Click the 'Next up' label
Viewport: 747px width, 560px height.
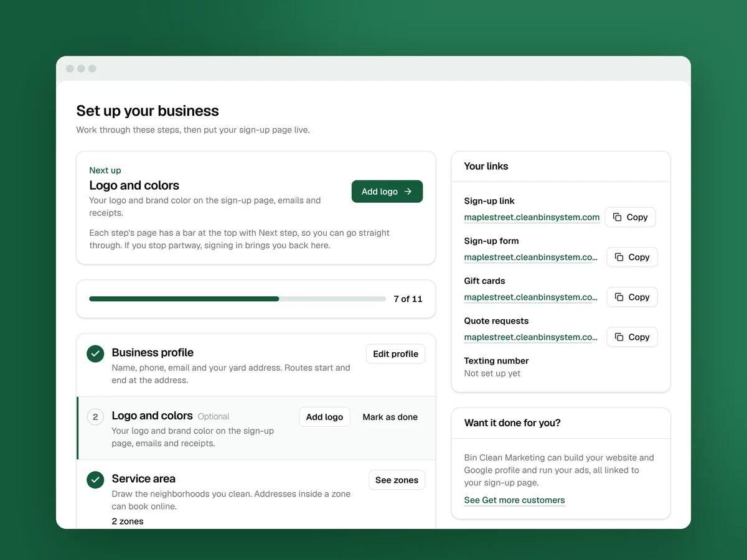tap(105, 170)
